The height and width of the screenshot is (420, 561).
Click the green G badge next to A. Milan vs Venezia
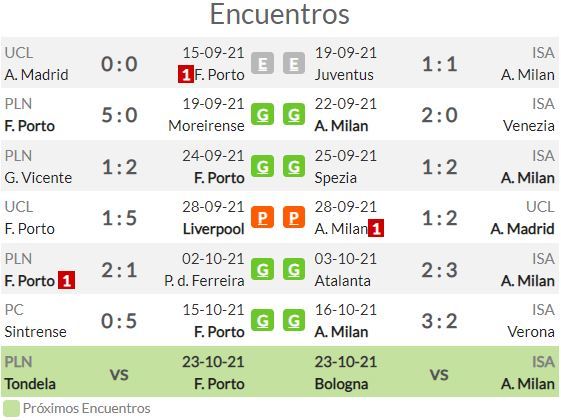pos(294,114)
